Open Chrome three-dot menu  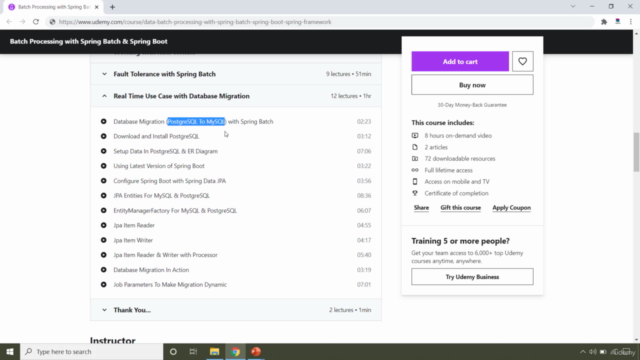click(x=631, y=22)
